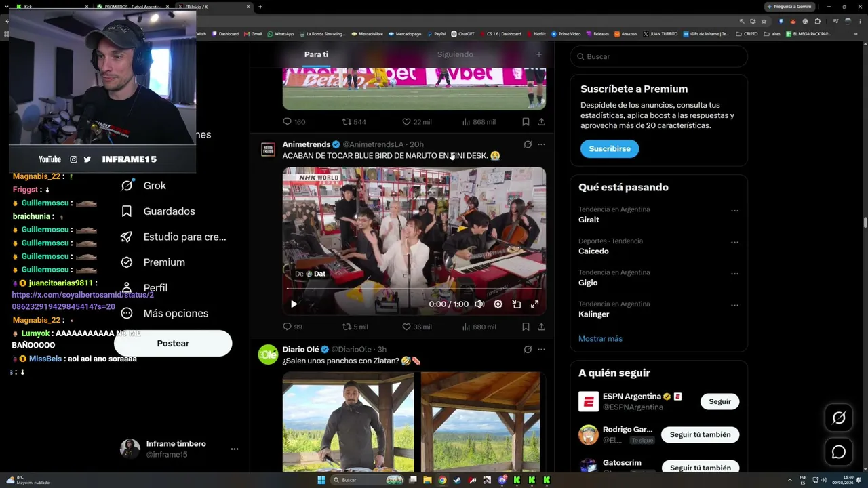Viewport: 868px width, 488px height.
Task: Enter fullscreen on the NHK video
Action: [x=534, y=304]
